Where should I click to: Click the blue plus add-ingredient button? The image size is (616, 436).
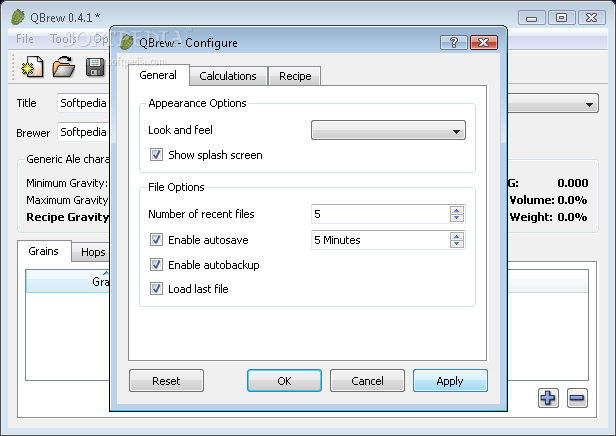tap(548, 398)
